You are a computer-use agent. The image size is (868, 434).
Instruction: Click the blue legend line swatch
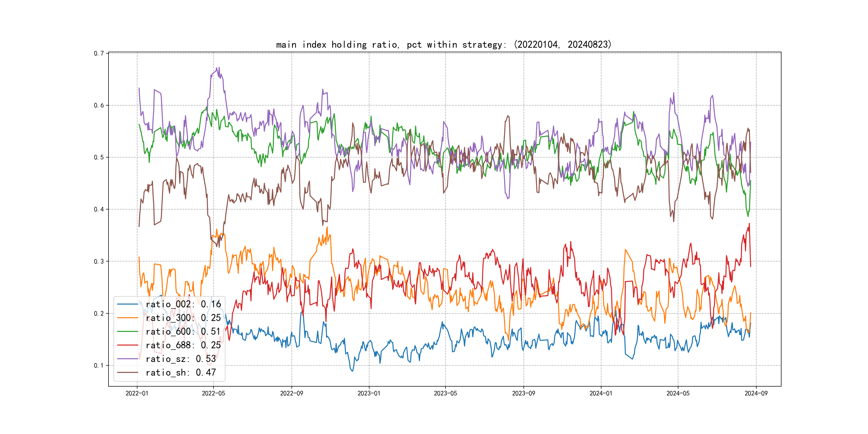[x=127, y=304]
